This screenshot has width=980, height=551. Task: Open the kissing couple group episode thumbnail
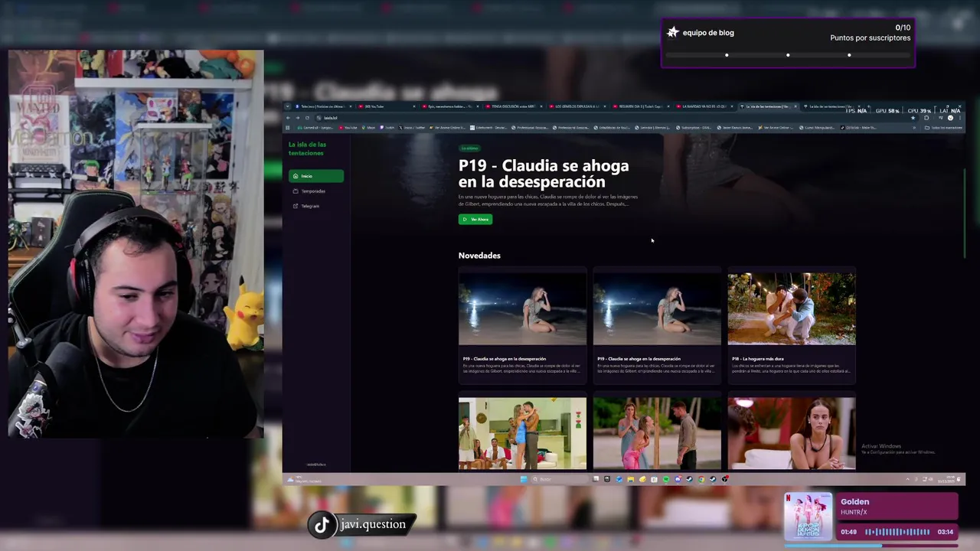tap(522, 433)
